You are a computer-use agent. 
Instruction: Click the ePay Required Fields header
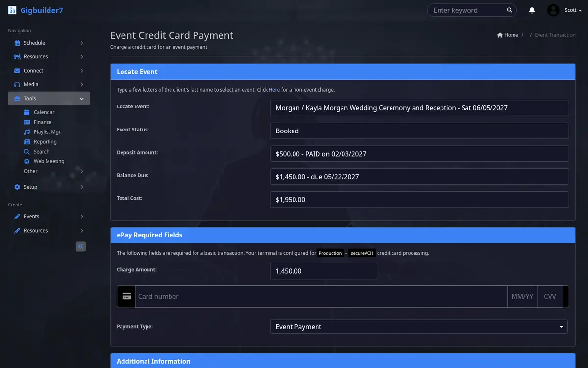[343, 235]
